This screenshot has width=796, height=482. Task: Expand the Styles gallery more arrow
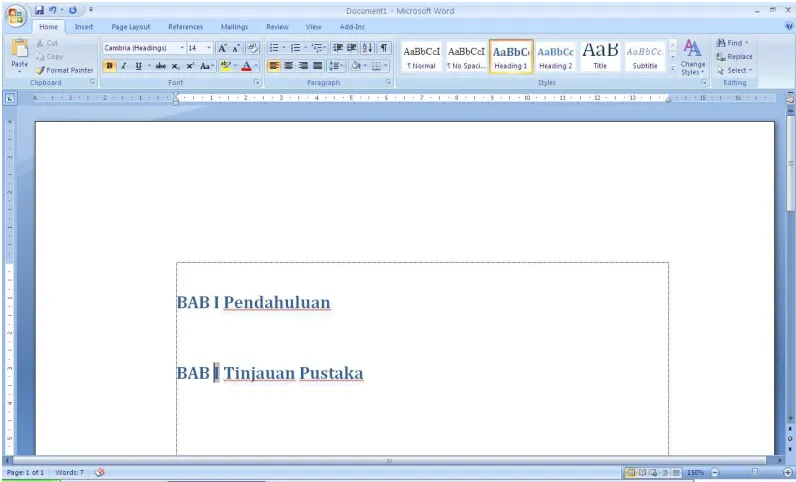pos(673,68)
